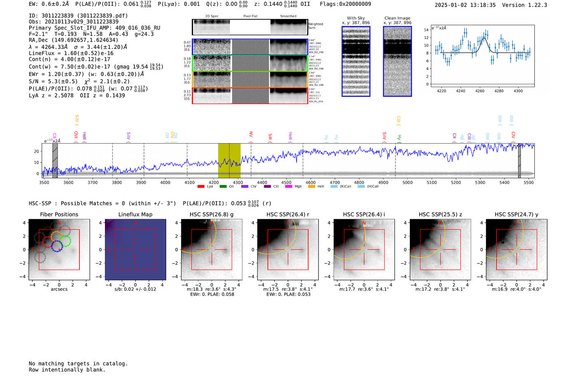
Task: Select the green-bordered 2D spectrum fiber row
Action: click(250, 63)
